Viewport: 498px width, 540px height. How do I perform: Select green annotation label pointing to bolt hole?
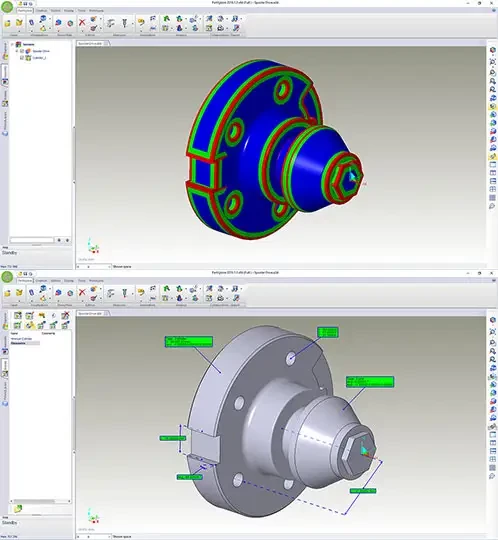(x=328, y=332)
